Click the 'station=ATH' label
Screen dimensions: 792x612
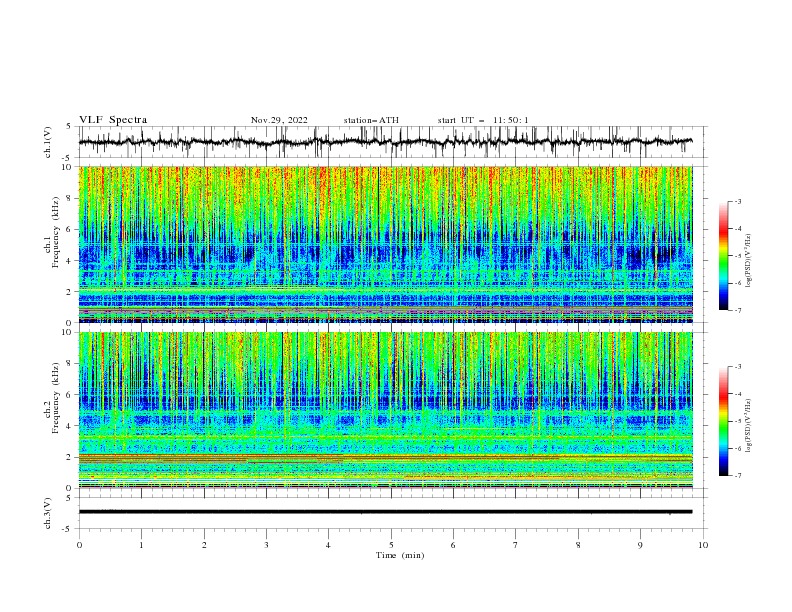(371, 120)
